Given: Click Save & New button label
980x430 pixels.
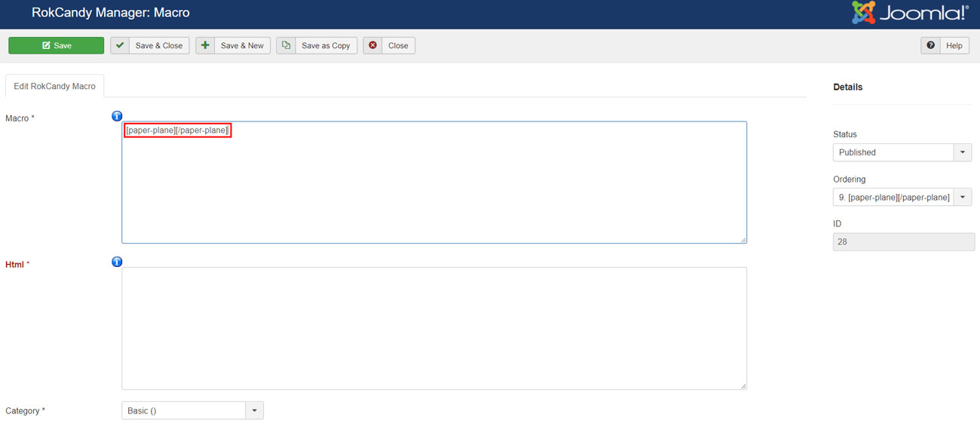Looking at the screenshot, I should tap(242, 45).
